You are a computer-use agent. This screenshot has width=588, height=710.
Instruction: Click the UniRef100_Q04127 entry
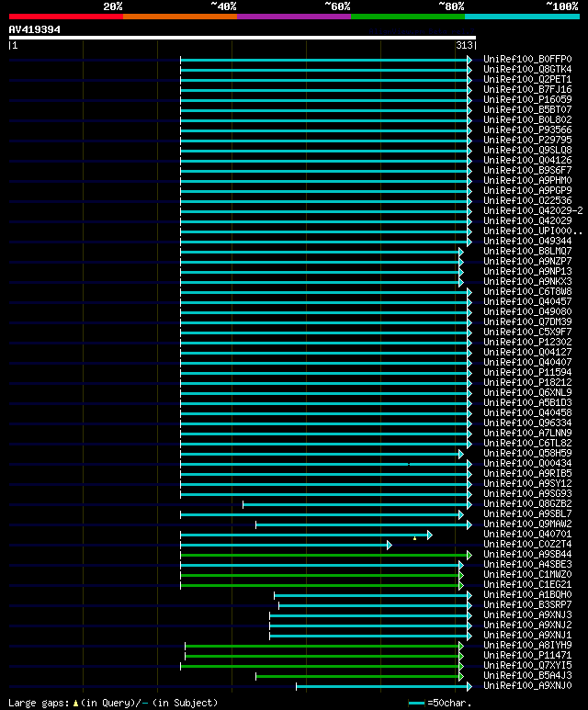tap(527, 353)
